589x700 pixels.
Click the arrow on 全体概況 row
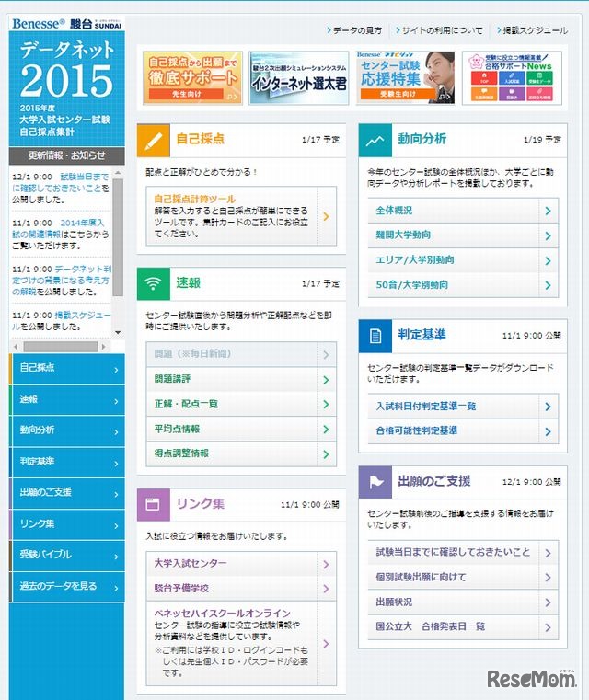pyautogui.click(x=549, y=211)
